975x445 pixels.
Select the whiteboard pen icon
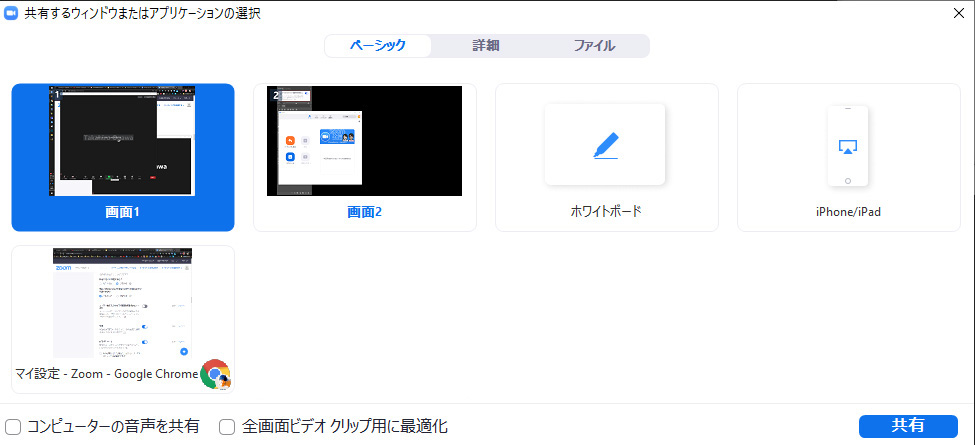click(x=605, y=144)
